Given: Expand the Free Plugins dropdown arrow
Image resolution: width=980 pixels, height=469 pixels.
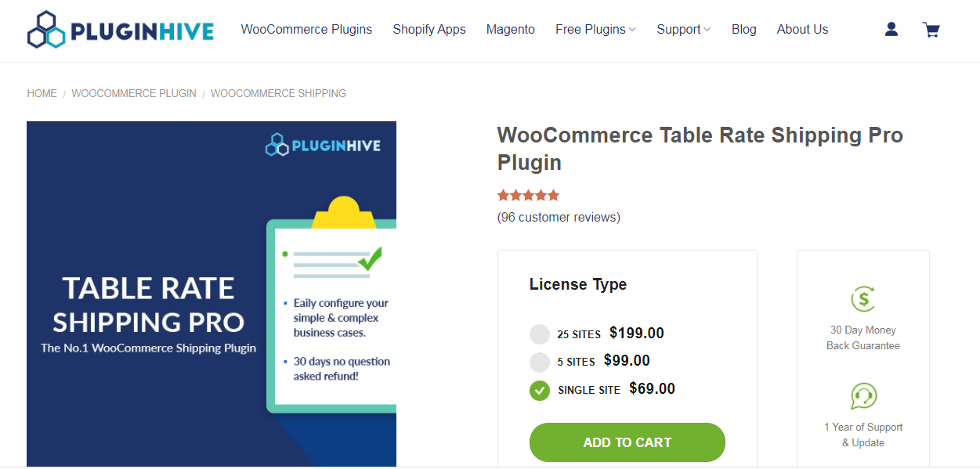Looking at the screenshot, I should coord(632,30).
